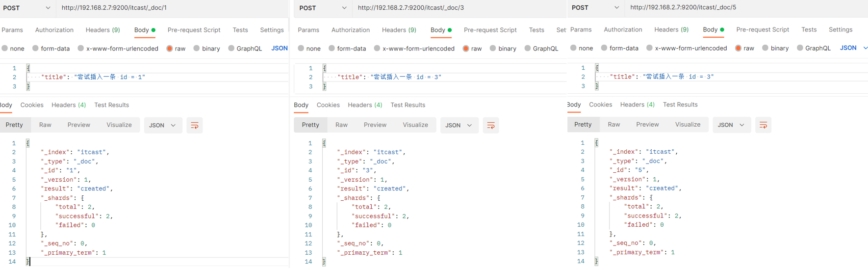Select 'form-data' option in _doc/3 request
Image resolution: width=868 pixels, height=270 pixels.
[347, 49]
